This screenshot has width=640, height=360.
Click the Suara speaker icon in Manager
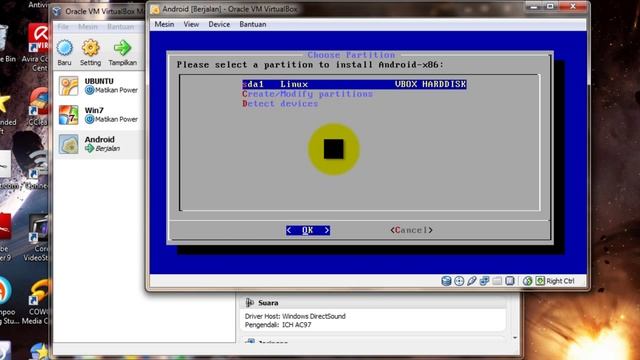point(249,303)
